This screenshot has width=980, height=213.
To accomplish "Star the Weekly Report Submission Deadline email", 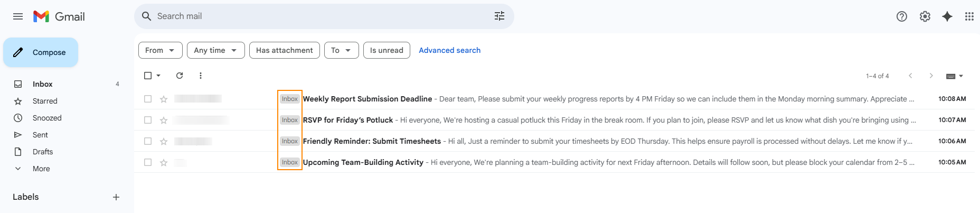I will [164, 99].
